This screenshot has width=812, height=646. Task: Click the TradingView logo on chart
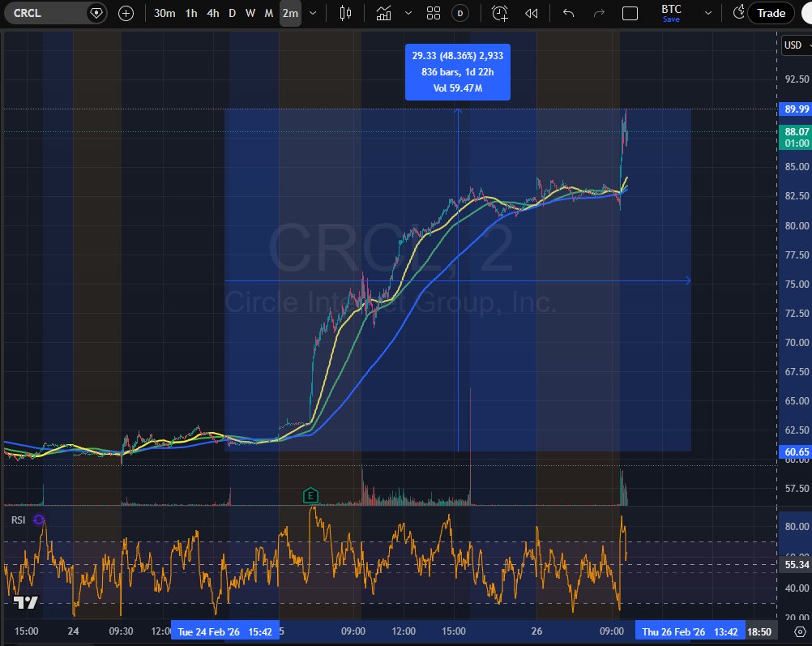(25, 602)
